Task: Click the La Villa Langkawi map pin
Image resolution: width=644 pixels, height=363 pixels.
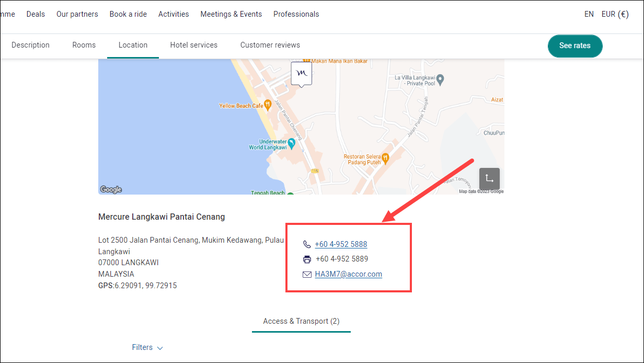Action: point(440,80)
